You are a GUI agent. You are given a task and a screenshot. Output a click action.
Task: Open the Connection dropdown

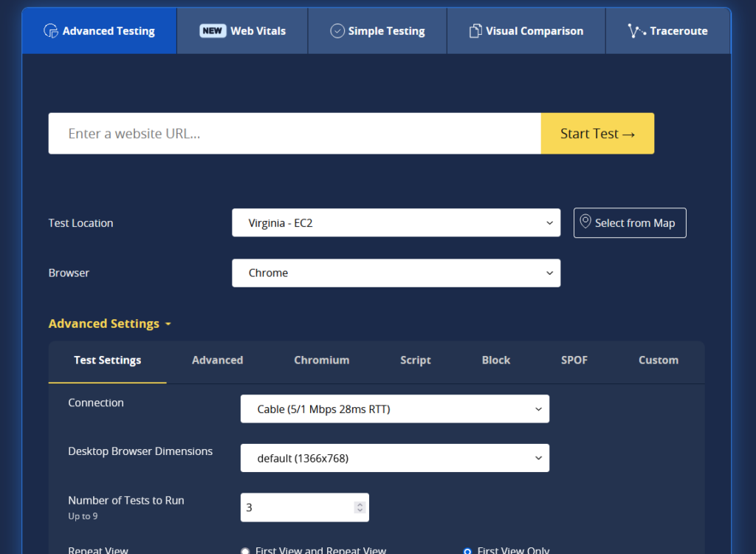point(394,409)
